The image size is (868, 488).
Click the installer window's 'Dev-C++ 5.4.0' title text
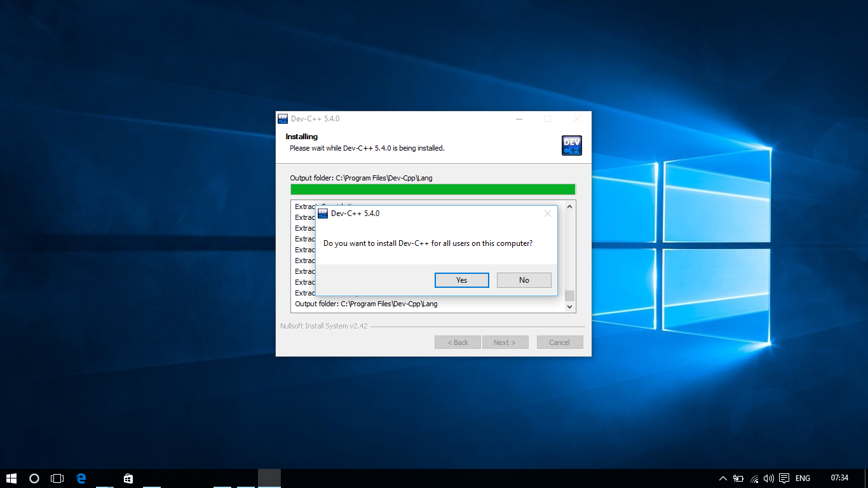(315, 119)
